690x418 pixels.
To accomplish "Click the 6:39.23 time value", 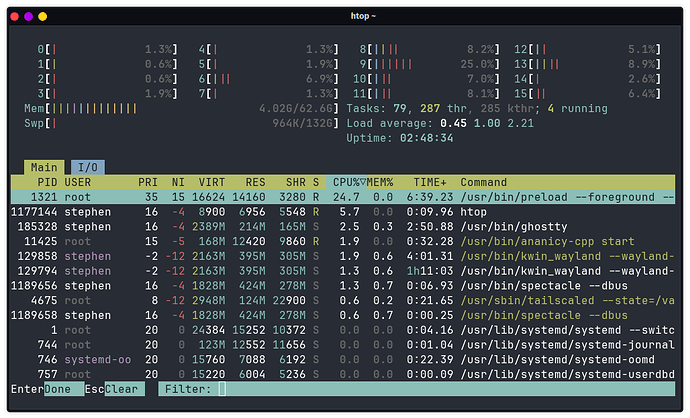I will pos(430,197).
